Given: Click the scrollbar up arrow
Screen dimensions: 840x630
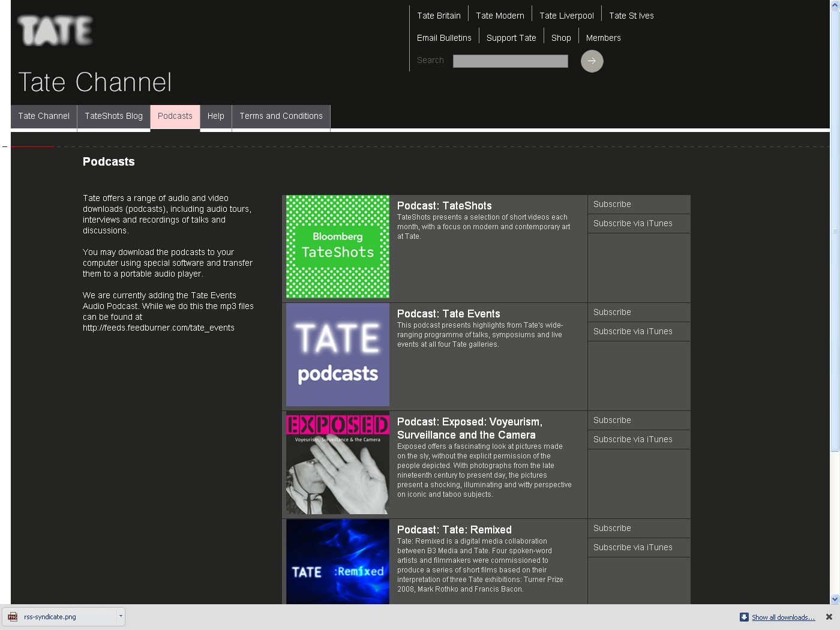Looking at the screenshot, I should [x=835, y=4].
